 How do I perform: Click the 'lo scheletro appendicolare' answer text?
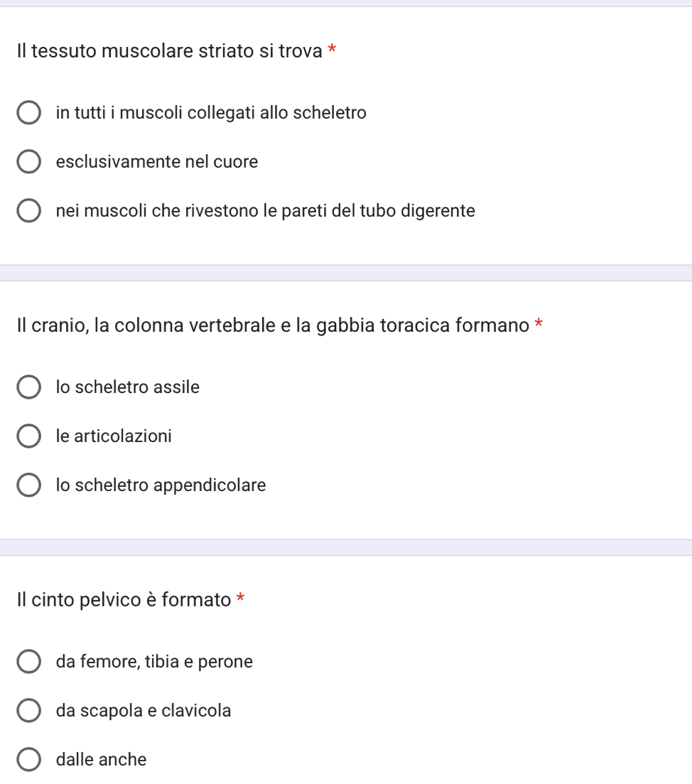tap(161, 485)
